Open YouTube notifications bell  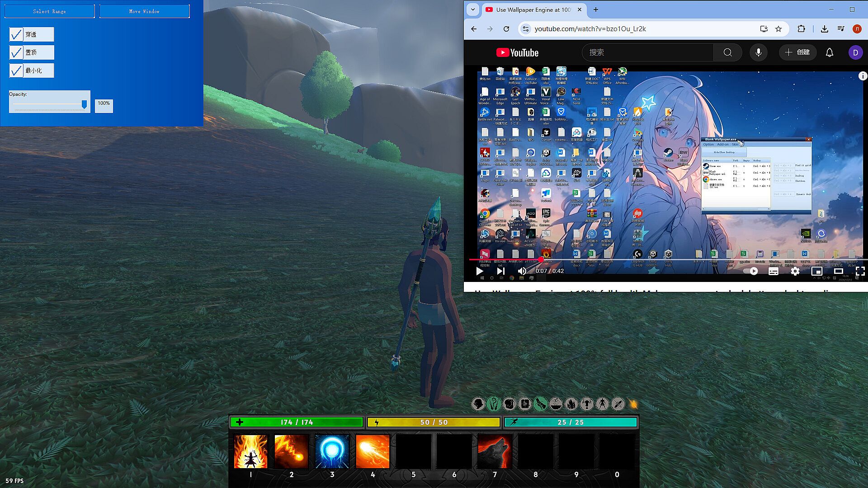tap(829, 52)
